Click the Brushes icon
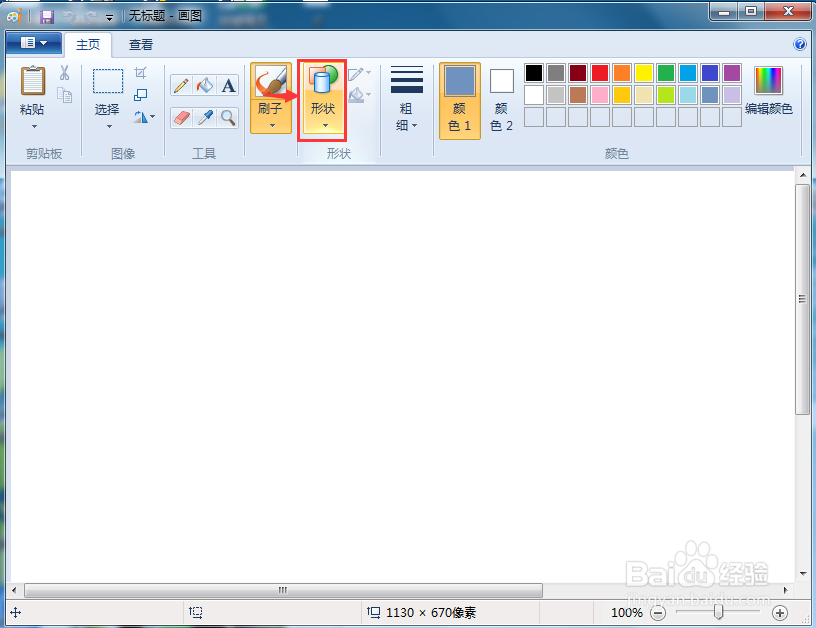 pos(271,81)
